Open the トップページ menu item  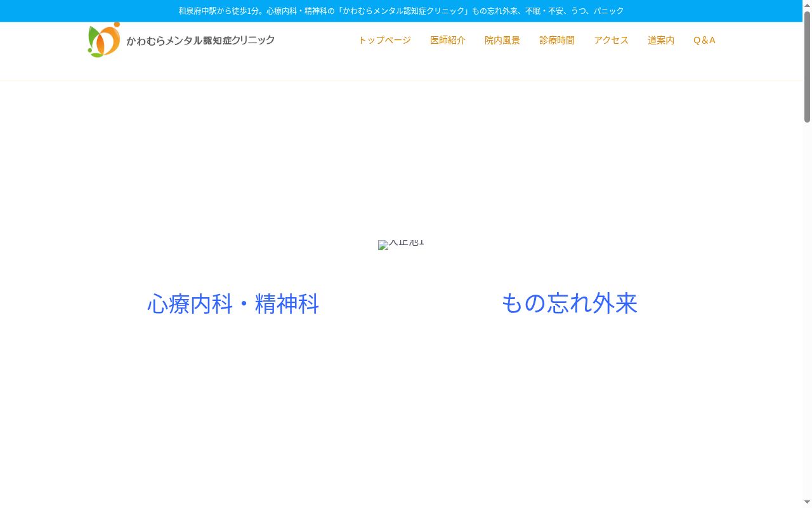[x=384, y=40]
